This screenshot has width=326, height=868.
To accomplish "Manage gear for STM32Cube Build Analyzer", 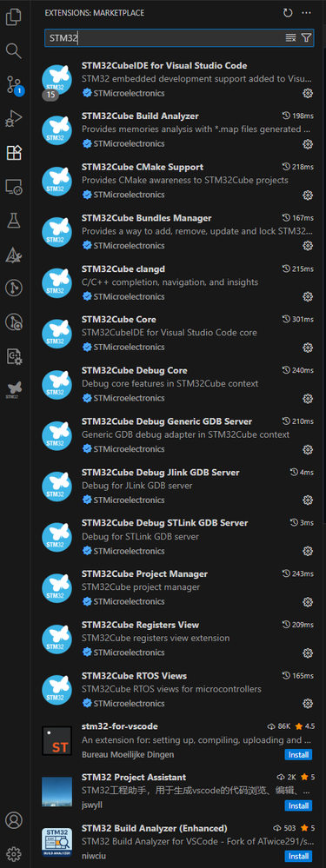I will click(309, 144).
